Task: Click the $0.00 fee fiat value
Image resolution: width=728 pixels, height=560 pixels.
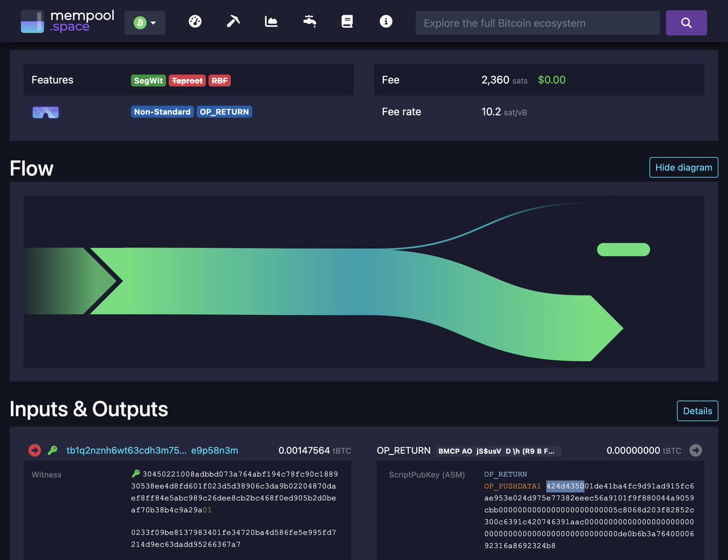Action: (551, 80)
